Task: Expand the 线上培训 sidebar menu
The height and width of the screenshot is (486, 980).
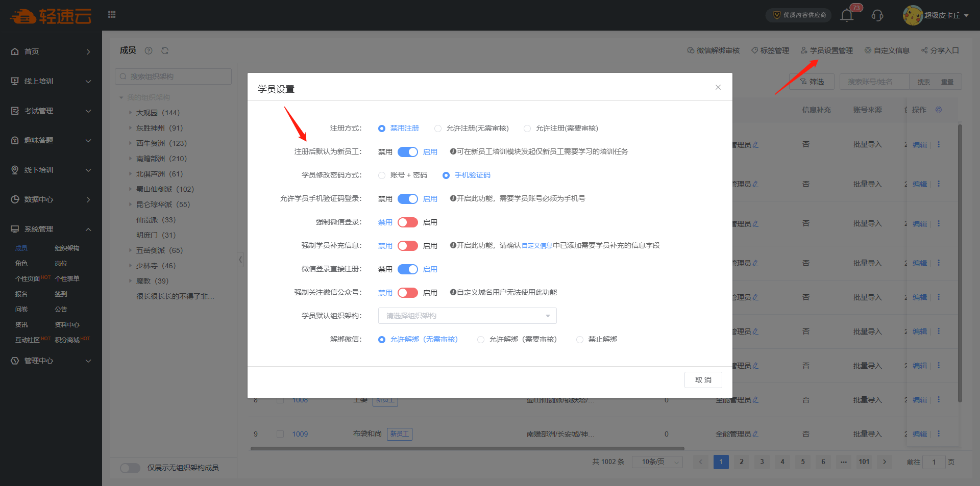Action: point(51,81)
